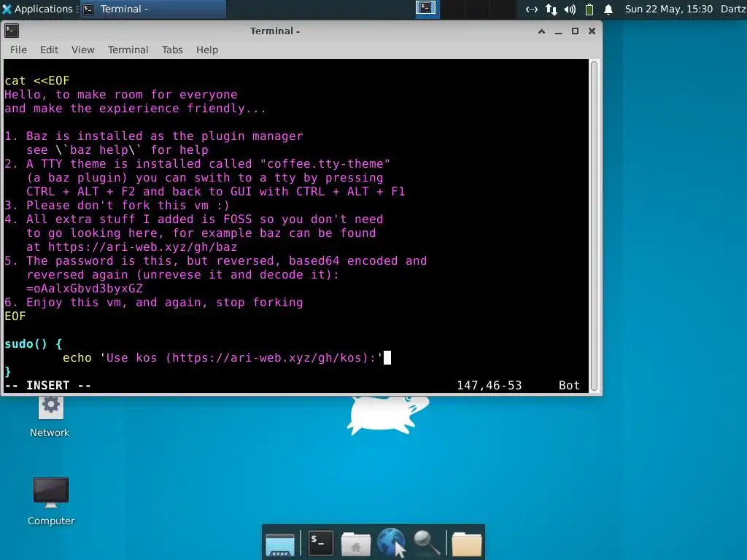Click the text "coffee.tty-theme"
The image size is (747, 560).
tap(325, 164)
